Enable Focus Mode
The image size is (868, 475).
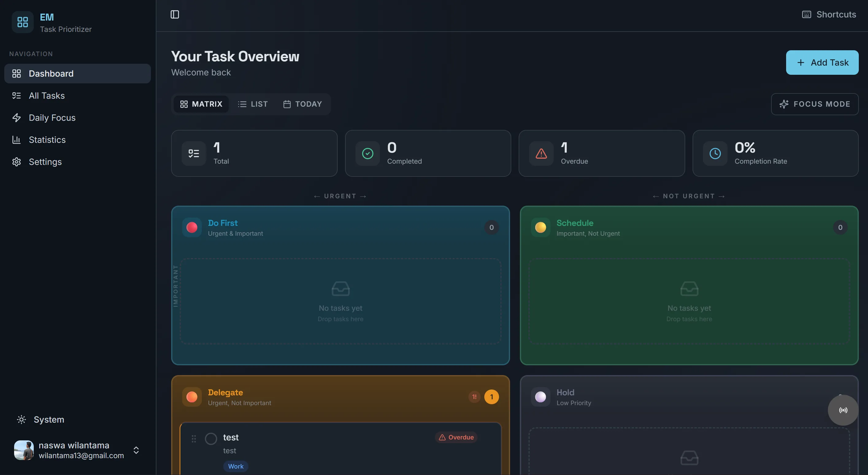pos(814,104)
